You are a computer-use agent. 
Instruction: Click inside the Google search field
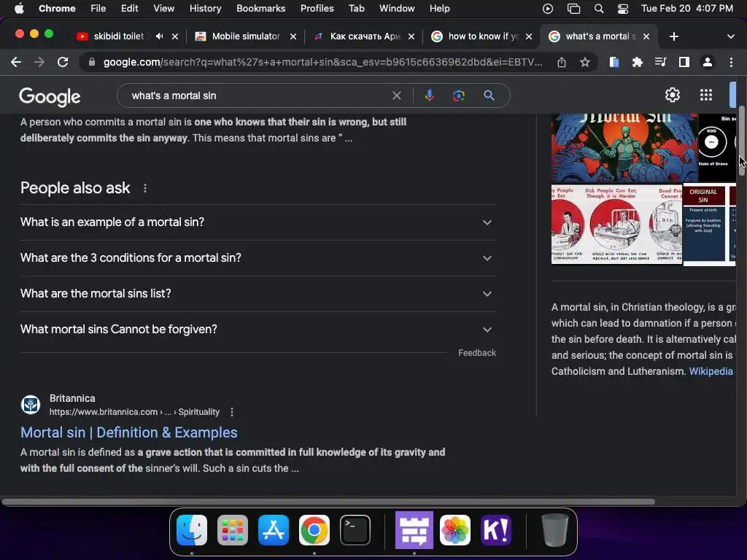[x=258, y=96]
